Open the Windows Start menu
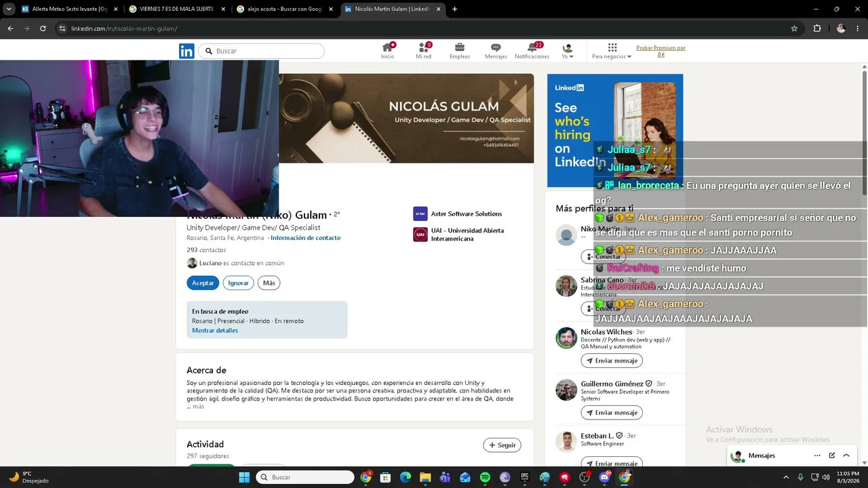 tap(244, 477)
